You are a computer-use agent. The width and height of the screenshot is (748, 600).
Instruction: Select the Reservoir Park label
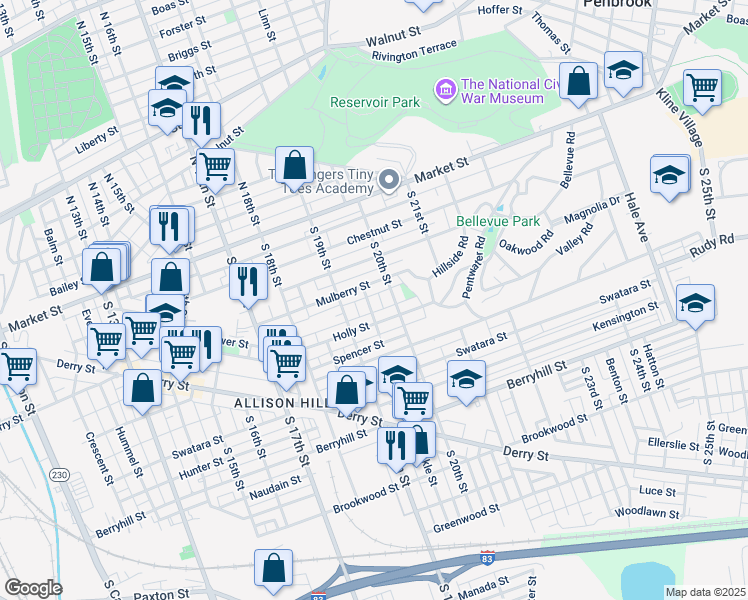[375, 102]
